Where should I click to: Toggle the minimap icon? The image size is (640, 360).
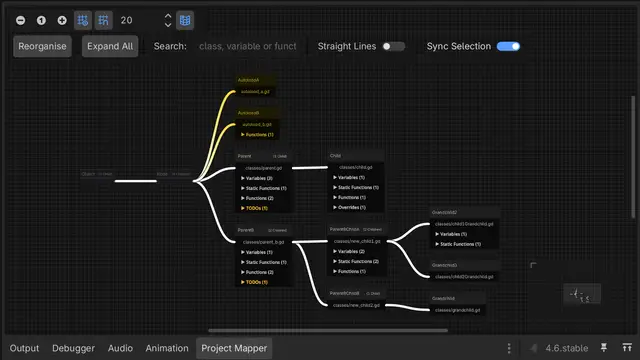[185, 20]
